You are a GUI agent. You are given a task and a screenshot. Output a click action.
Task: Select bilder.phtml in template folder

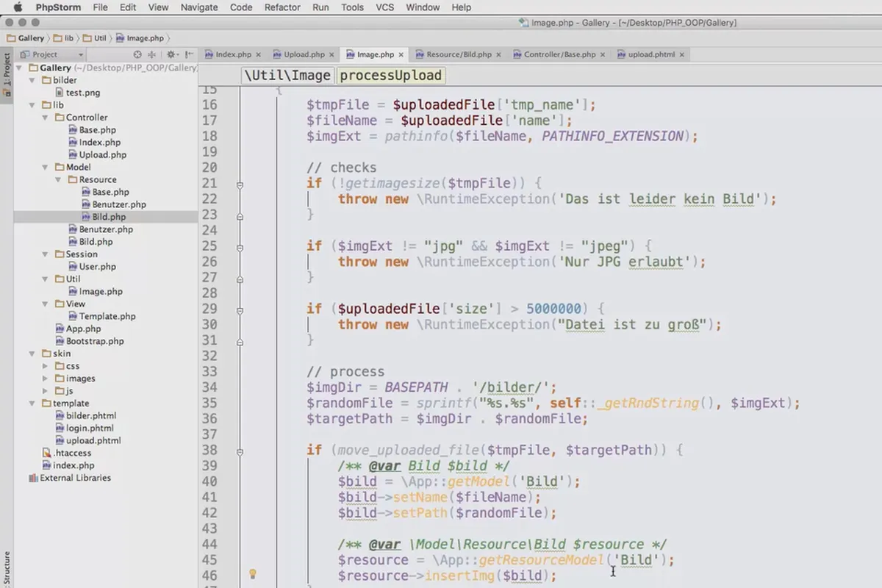91,415
